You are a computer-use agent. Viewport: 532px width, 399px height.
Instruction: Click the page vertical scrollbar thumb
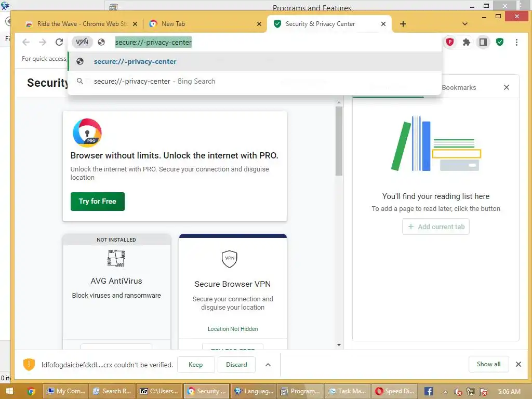tap(339, 141)
